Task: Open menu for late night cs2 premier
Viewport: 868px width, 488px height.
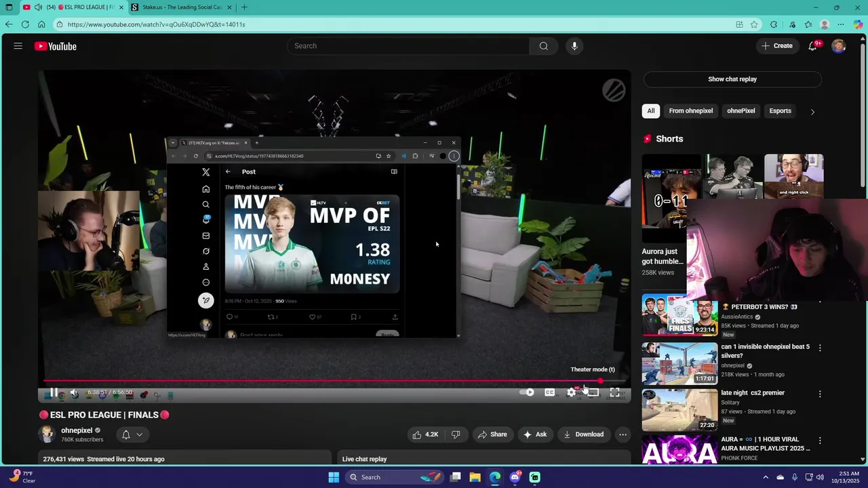Action: click(820, 394)
